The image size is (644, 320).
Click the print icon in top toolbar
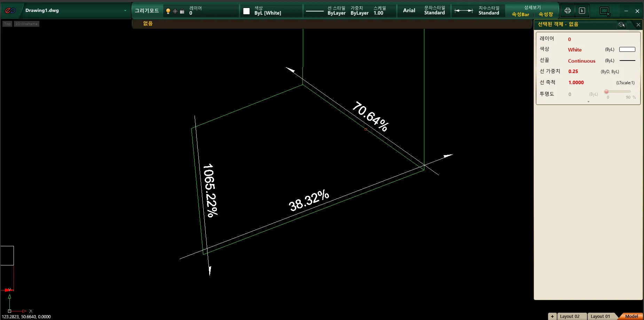coord(568,10)
